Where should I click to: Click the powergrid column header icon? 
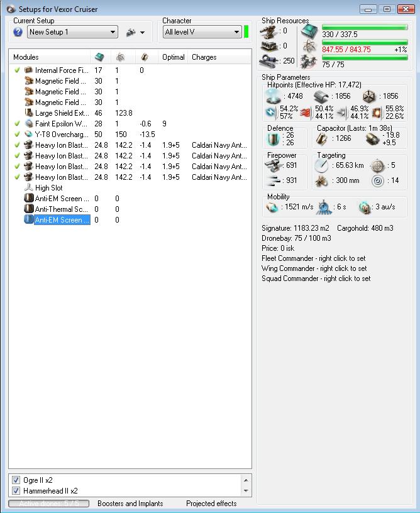tap(120, 57)
